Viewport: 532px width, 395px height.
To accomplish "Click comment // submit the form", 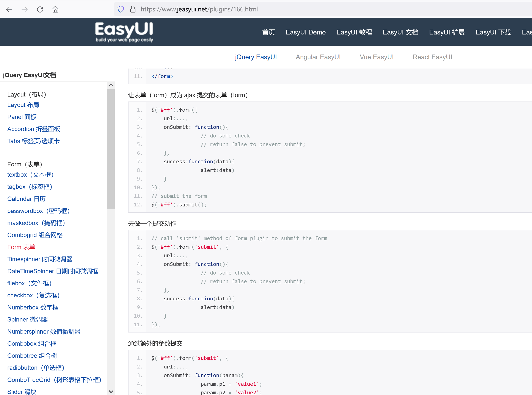I will click(x=179, y=196).
